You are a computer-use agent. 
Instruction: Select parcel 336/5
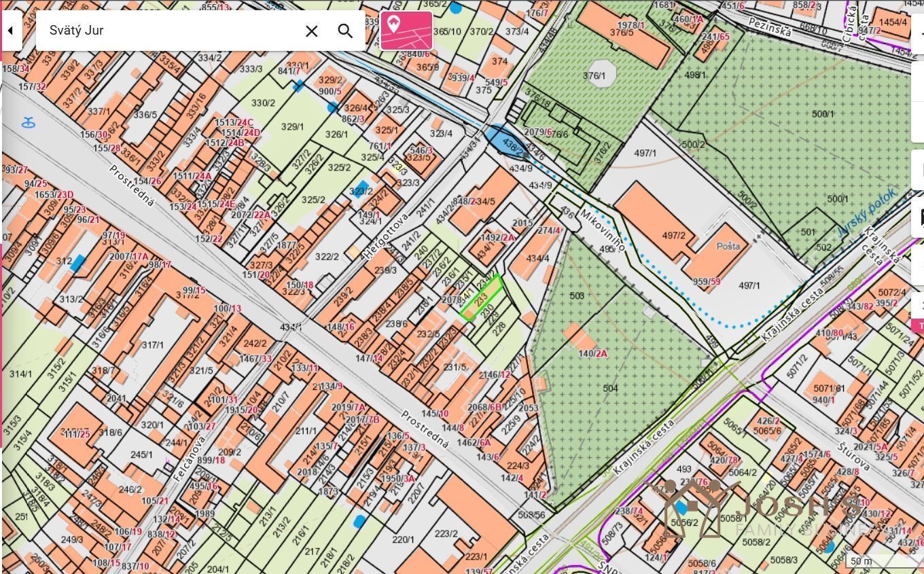144,115
